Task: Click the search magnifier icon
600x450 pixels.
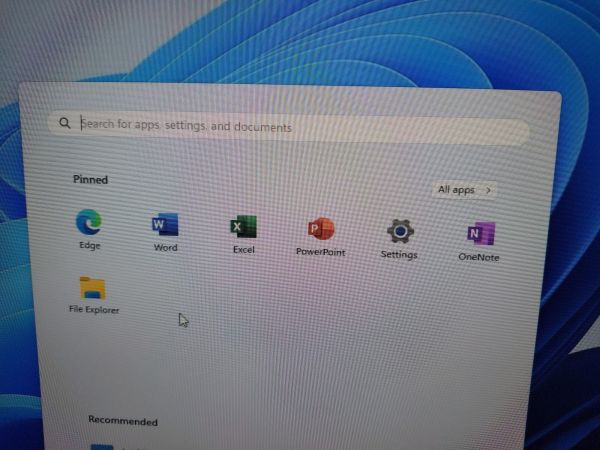Action: pyautogui.click(x=65, y=123)
